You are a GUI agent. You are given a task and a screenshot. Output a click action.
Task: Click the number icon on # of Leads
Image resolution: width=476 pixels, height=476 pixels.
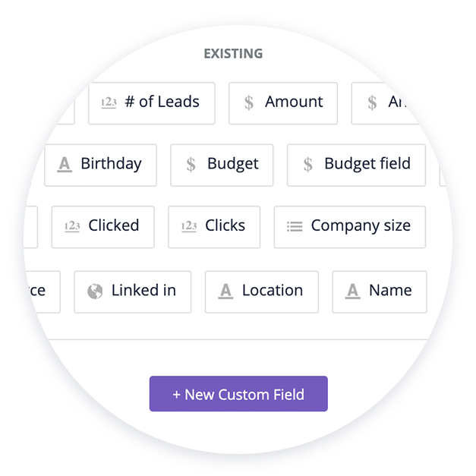[109, 102]
